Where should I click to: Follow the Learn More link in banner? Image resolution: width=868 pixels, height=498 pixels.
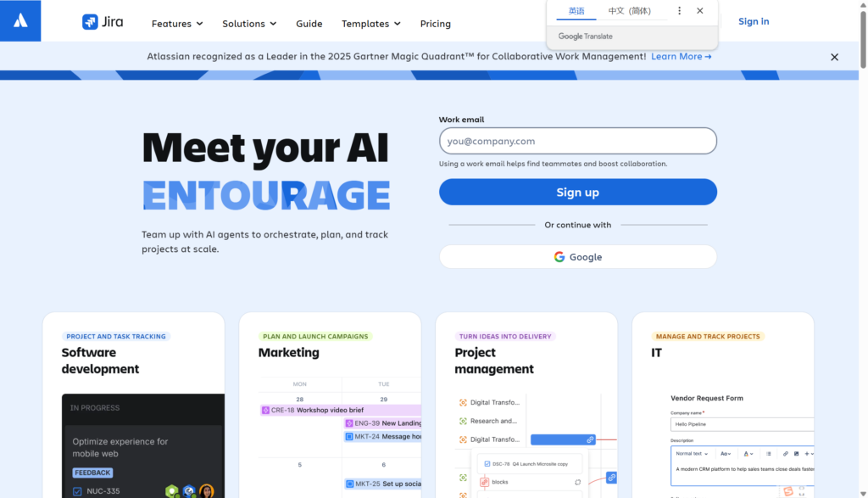681,57
